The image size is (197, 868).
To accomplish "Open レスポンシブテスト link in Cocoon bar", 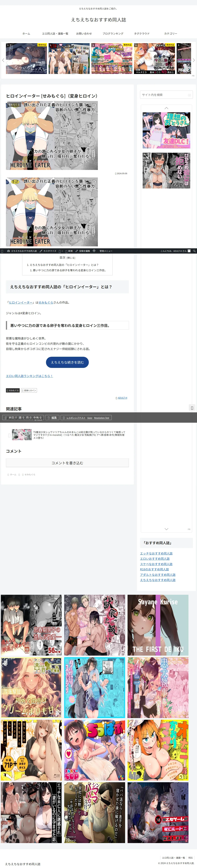I will tap(76, 418).
